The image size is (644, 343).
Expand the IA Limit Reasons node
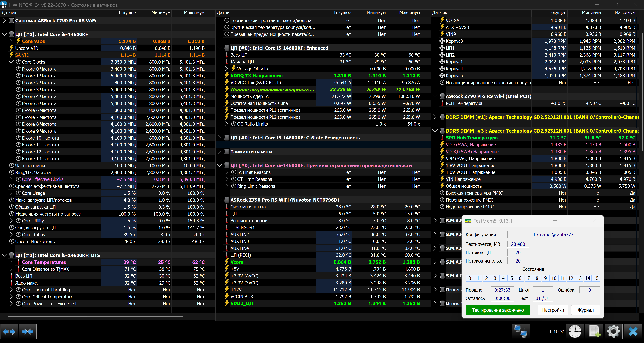click(226, 172)
